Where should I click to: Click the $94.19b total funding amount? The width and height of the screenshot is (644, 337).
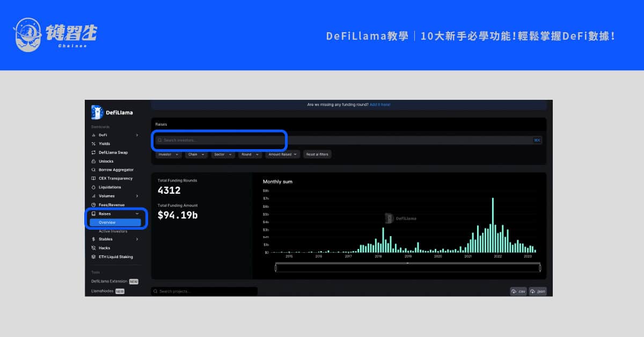coord(178,215)
